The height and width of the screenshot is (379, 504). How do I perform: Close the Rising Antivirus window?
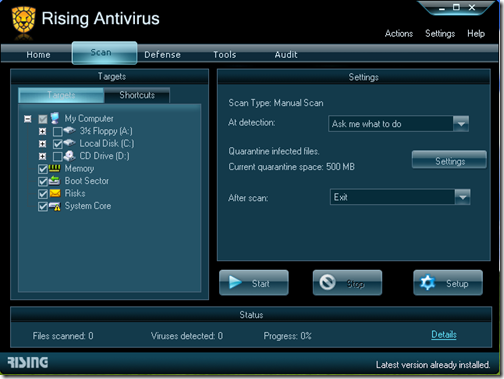pos(472,7)
